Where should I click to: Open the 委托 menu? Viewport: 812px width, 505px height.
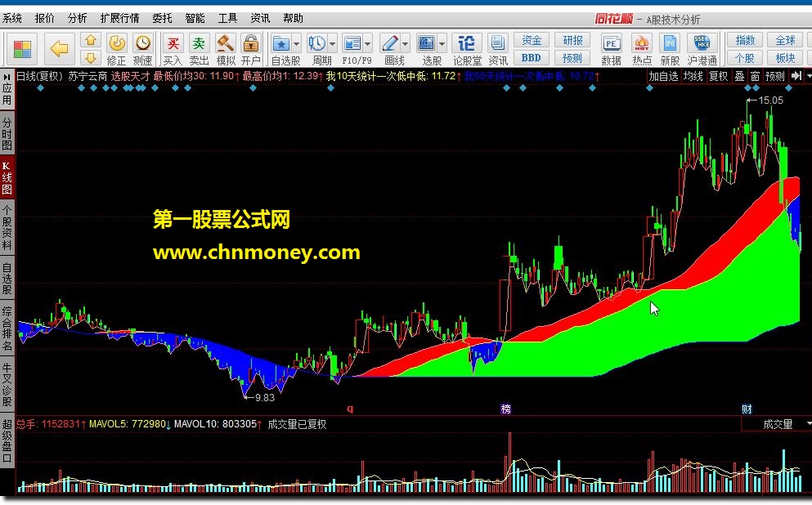pos(162,18)
